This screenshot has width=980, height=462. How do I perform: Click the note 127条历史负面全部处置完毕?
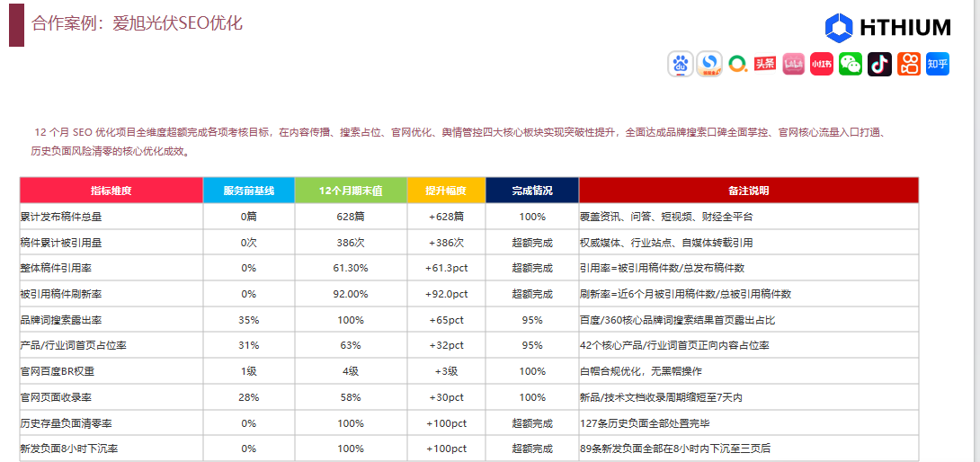click(645, 423)
